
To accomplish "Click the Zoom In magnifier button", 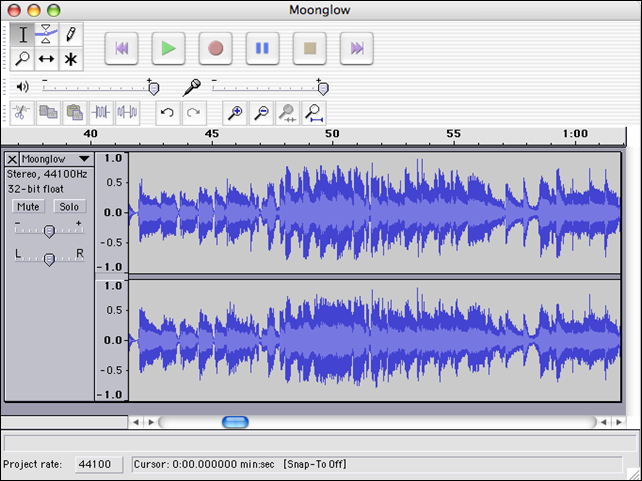I will click(235, 112).
